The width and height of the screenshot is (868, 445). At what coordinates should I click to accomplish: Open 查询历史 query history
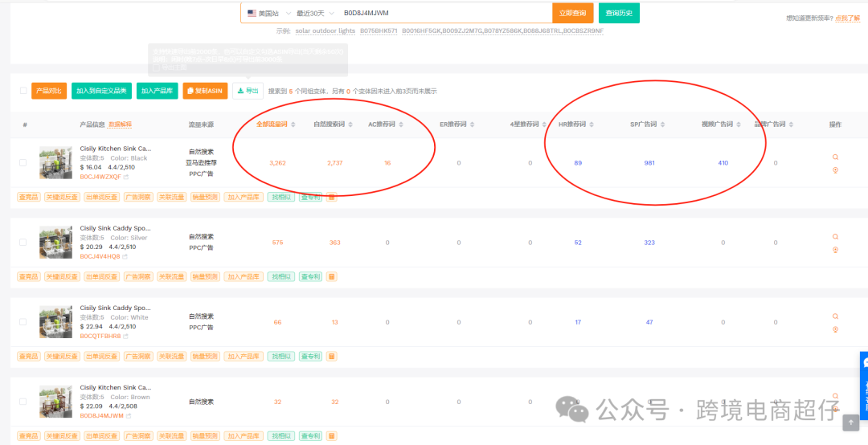click(619, 13)
